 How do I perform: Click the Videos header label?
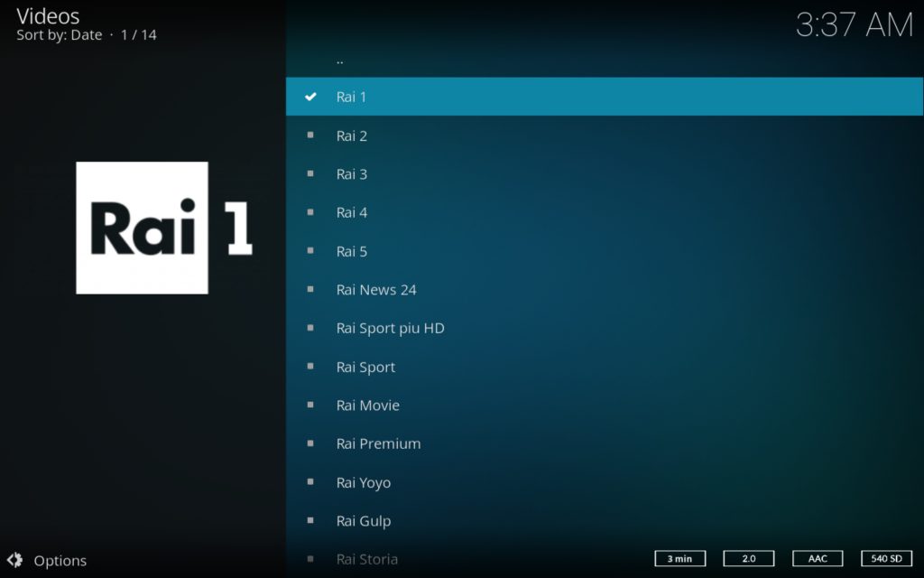pos(48,15)
